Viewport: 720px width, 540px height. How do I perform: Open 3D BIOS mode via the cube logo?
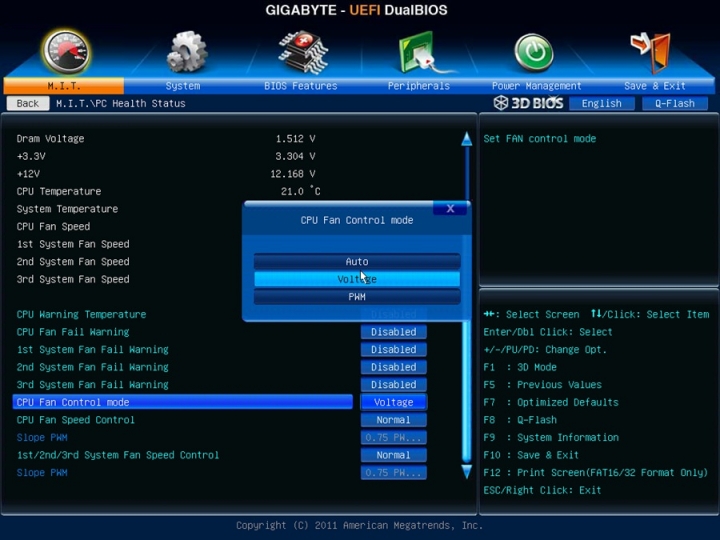pos(528,103)
